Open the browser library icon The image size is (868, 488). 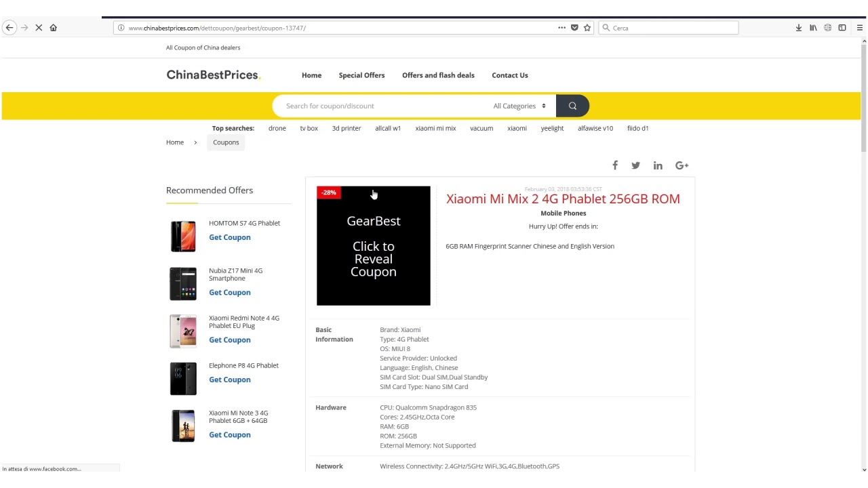click(813, 28)
